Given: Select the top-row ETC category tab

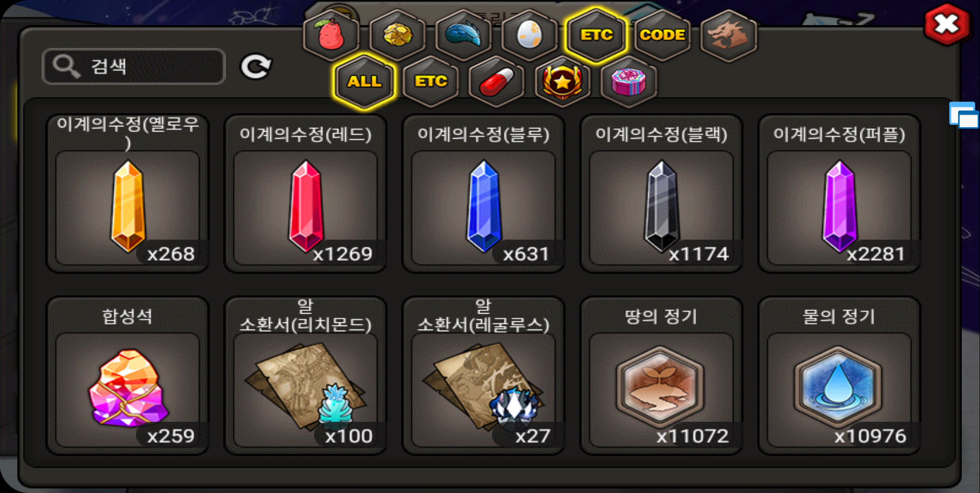Looking at the screenshot, I should [x=596, y=35].
